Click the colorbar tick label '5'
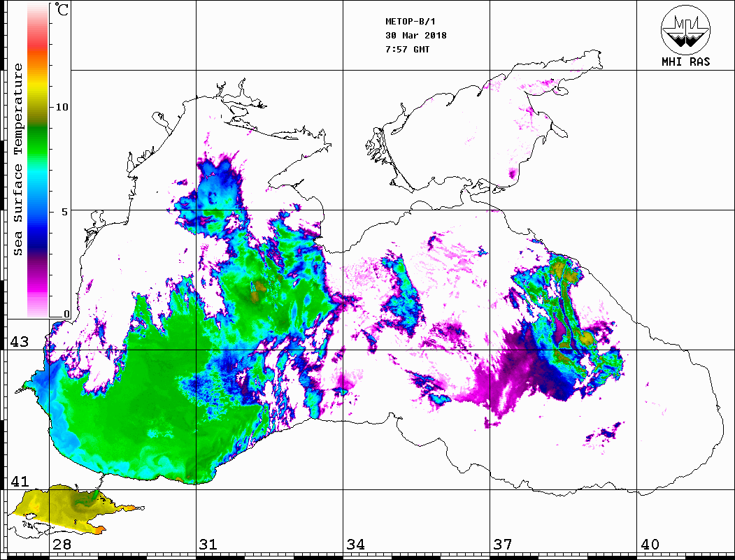 coord(64,211)
